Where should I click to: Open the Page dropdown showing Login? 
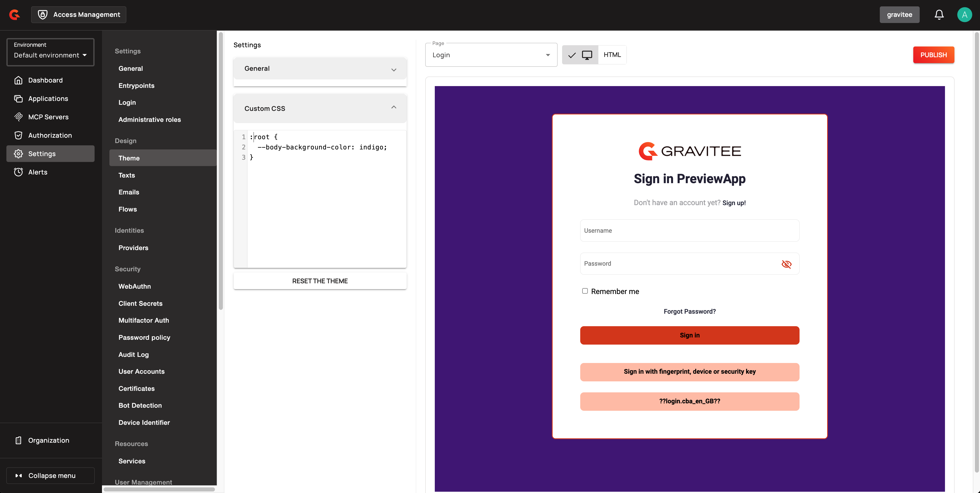point(491,55)
